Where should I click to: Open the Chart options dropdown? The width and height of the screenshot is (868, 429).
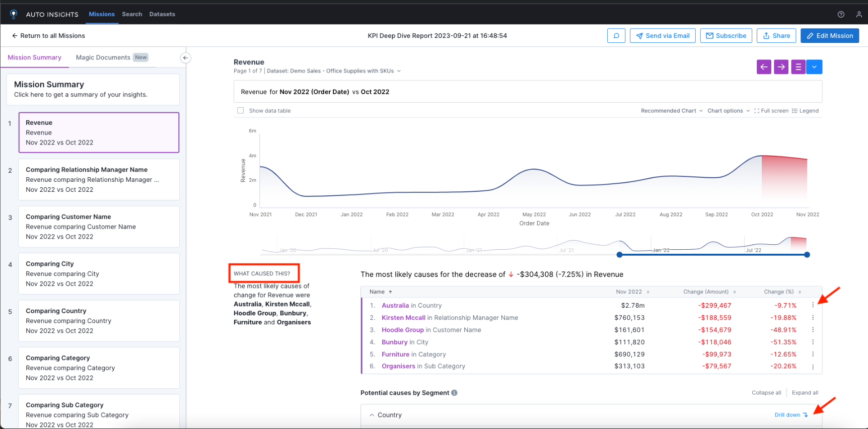click(728, 111)
